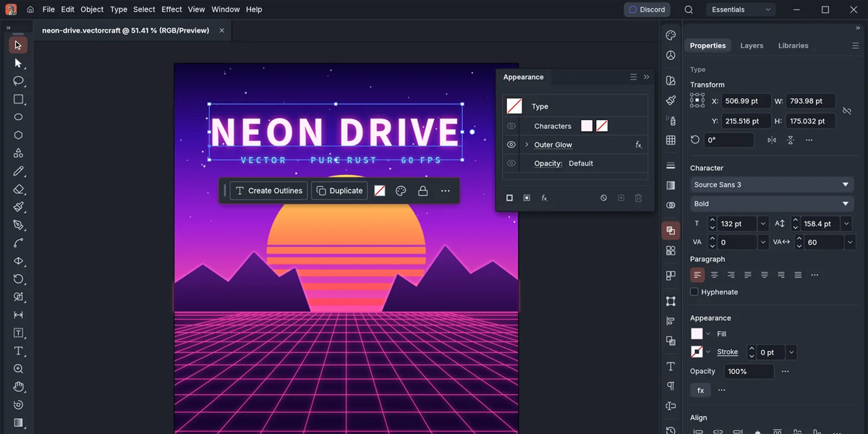Select the Rotate tool
The image size is (868, 434).
click(x=18, y=279)
